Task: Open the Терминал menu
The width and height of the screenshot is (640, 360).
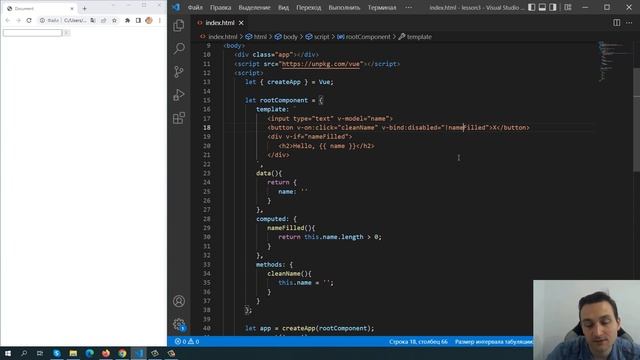Action: click(x=382, y=7)
